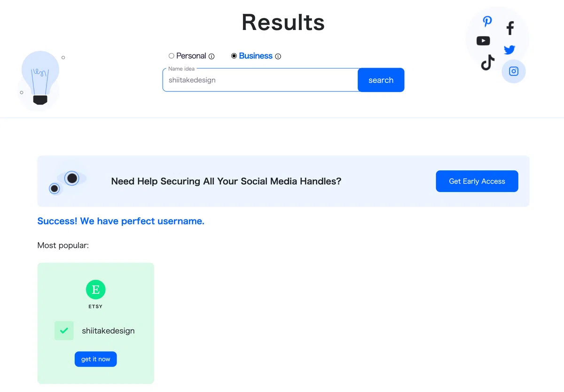Viewport: 564px width, 392px height.
Task: Focus the Name idea input field
Action: pos(260,80)
